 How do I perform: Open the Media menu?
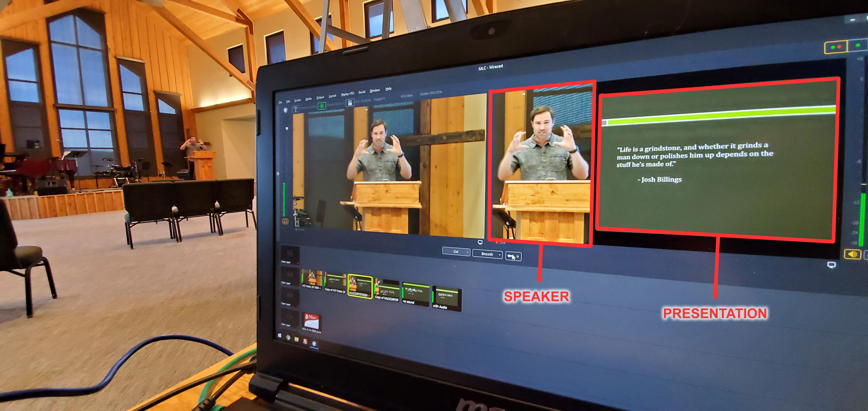point(308,98)
